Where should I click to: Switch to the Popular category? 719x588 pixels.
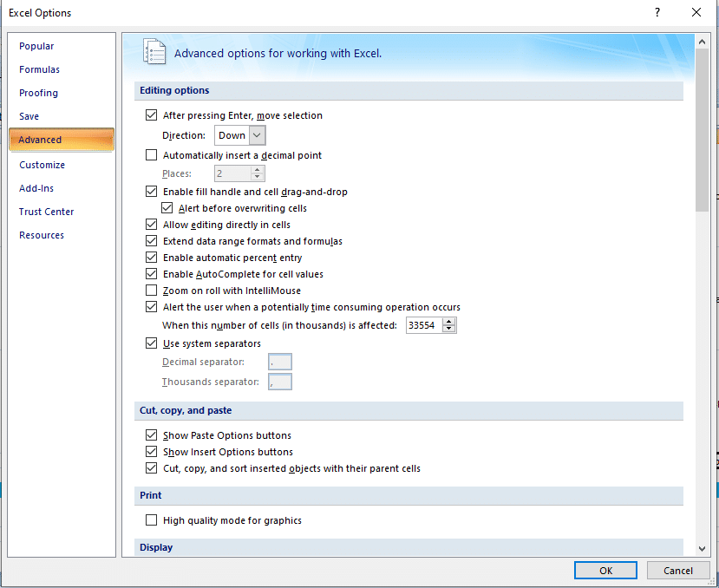pyautogui.click(x=36, y=45)
